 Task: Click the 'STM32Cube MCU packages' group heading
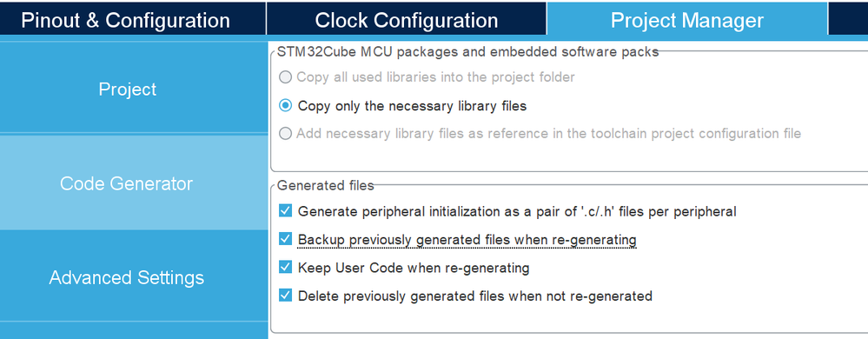[467, 52]
